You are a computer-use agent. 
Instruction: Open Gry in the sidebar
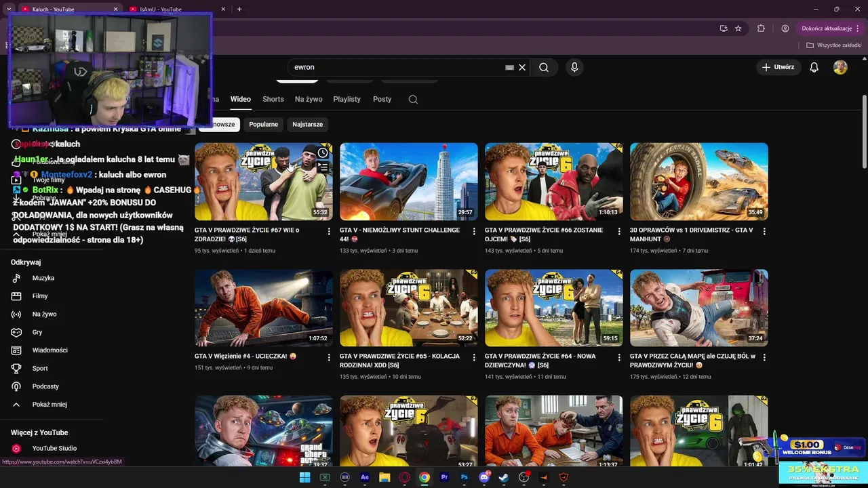point(37,332)
